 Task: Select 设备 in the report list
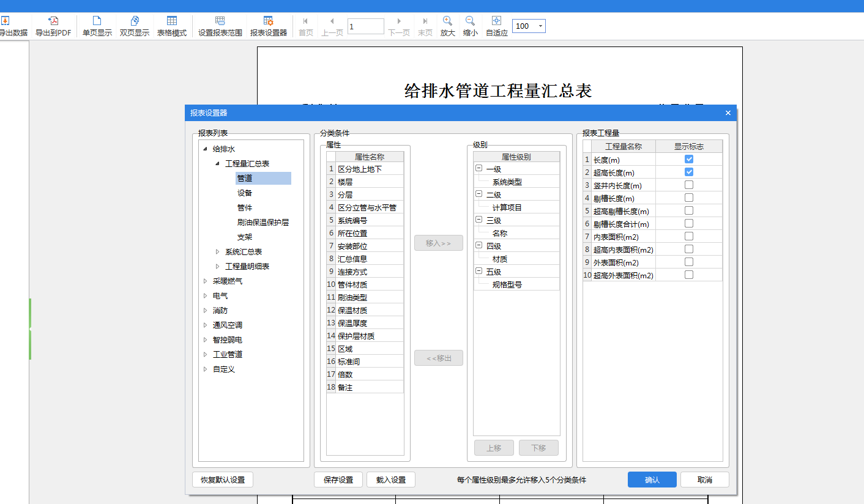tap(245, 193)
